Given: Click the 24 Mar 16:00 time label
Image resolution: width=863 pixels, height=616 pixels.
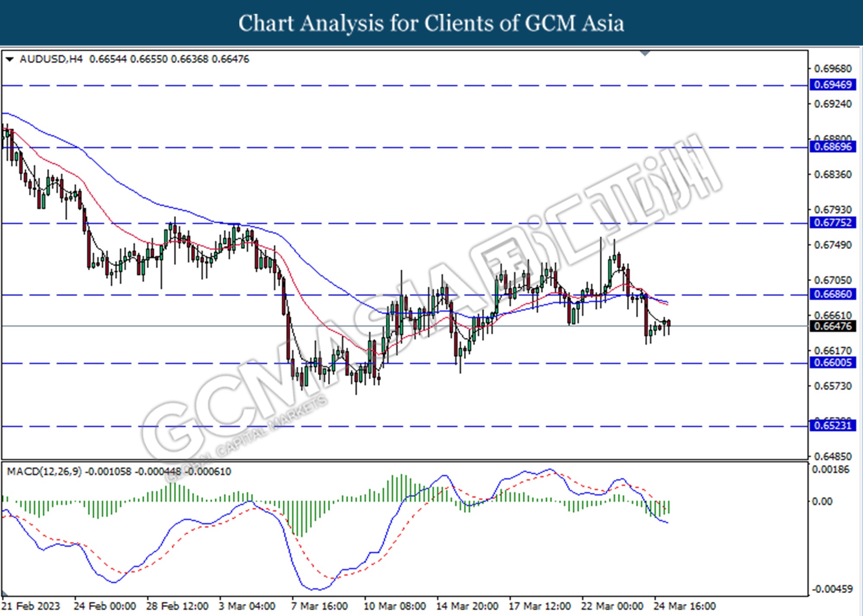Looking at the screenshot, I should coord(685,606).
